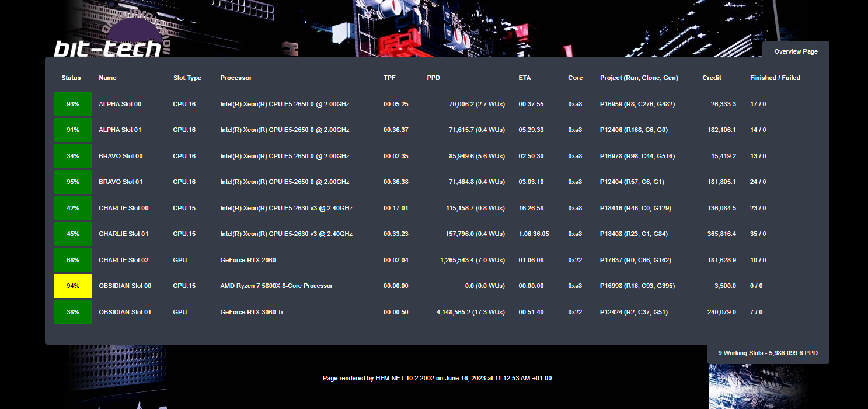Click the 93% status box for ALPHA Slot 00
The width and height of the screenshot is (868, 409).
click(73, 104)
